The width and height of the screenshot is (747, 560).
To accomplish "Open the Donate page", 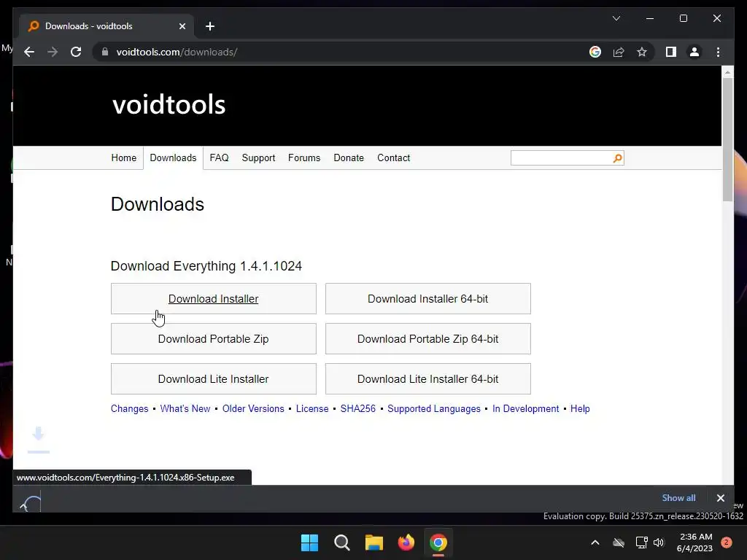I will click(349, 157).
